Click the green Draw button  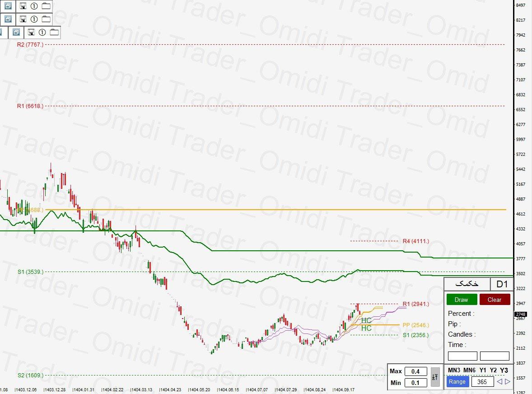[x=462, y=300]
